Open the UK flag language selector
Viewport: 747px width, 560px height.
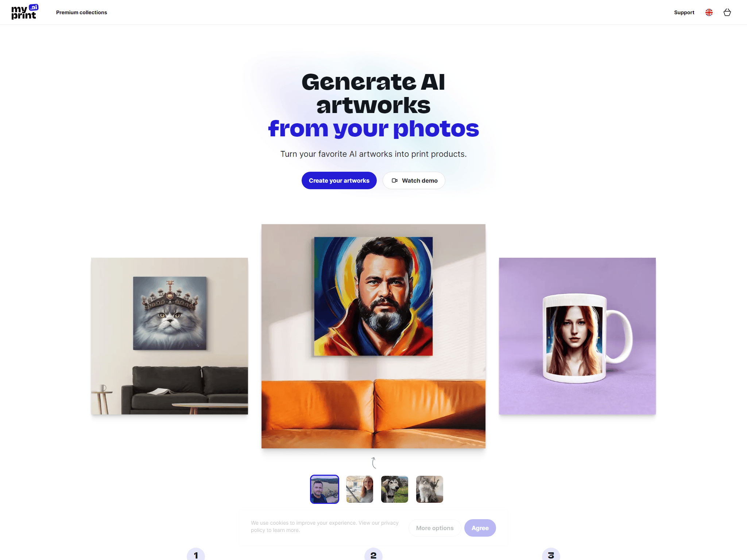[x=709, y=12]
